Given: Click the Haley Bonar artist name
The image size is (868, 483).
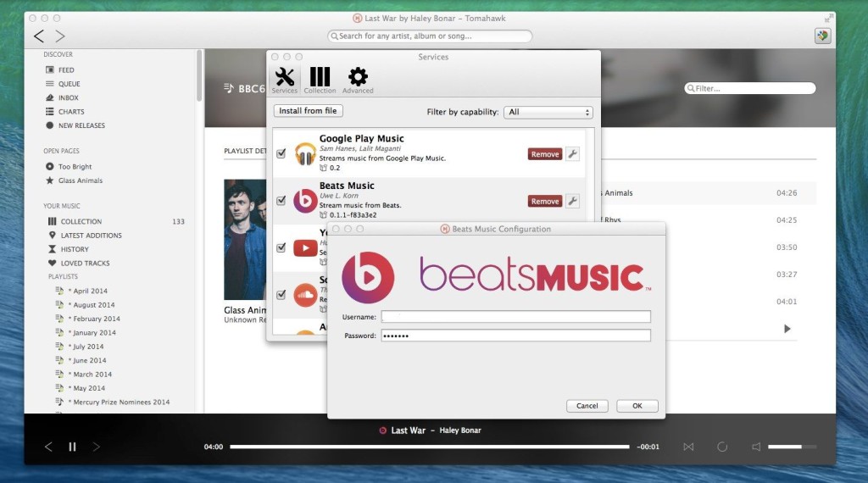Looking at the screenshot, I should click(x=460, y=430).
